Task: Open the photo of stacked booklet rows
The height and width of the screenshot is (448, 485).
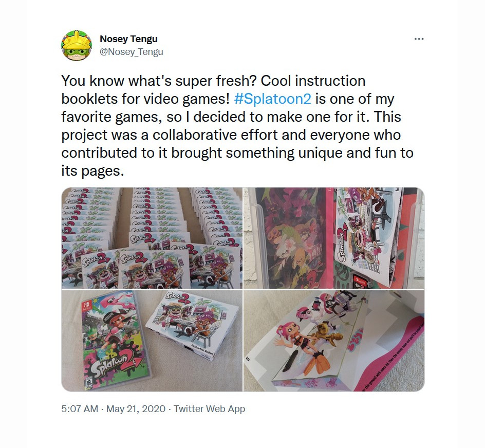Action: tap(152, 237)
